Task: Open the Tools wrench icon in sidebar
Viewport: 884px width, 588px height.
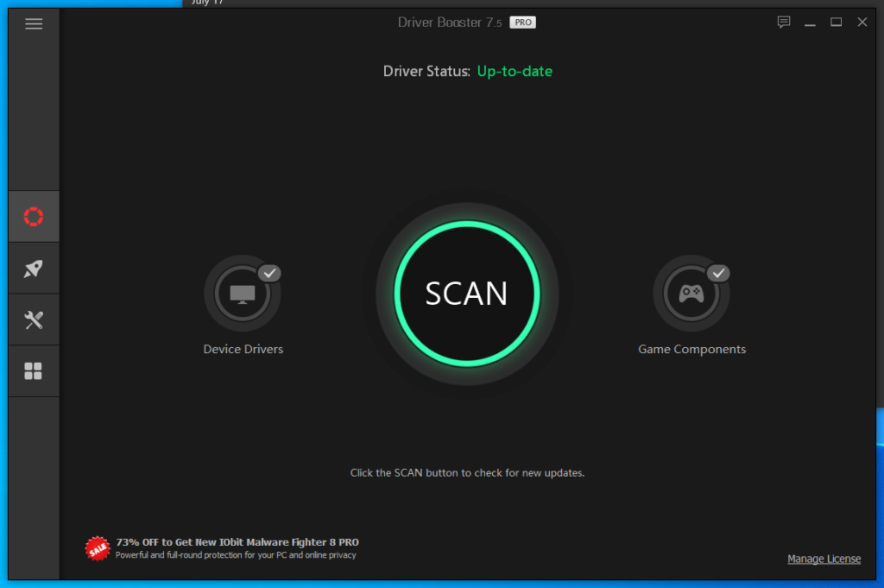Action: pyautogui.click(x=33, y=319)
